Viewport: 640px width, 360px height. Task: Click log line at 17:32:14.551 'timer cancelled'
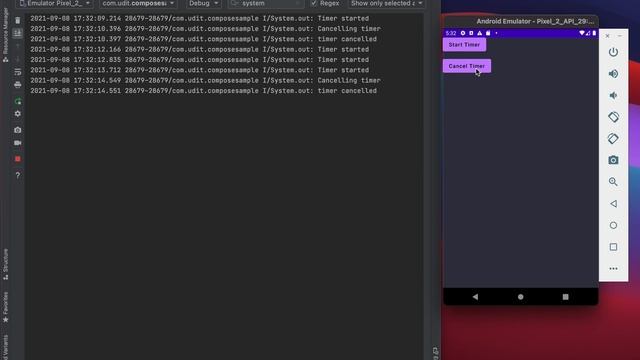tap(203, 91)
